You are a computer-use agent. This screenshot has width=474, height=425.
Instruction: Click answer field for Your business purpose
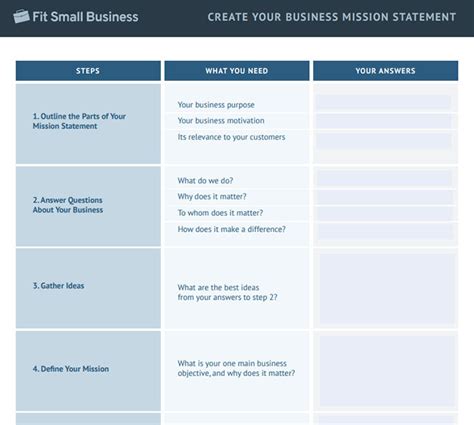tap(384, 103)
